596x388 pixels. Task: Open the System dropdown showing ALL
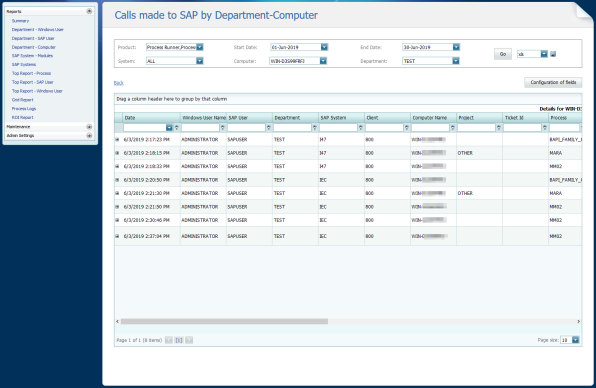[200, 61]
